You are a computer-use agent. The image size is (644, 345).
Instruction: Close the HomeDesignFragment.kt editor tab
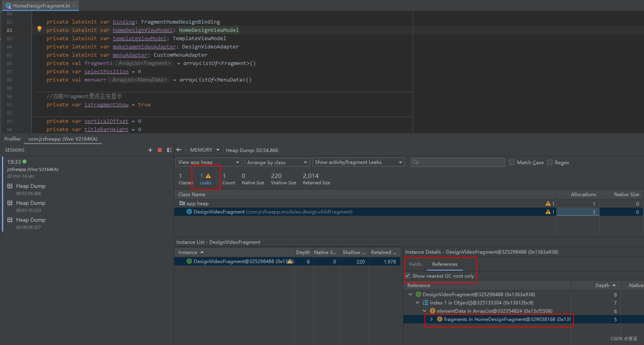pyautogui.click(x=74, y=6)
